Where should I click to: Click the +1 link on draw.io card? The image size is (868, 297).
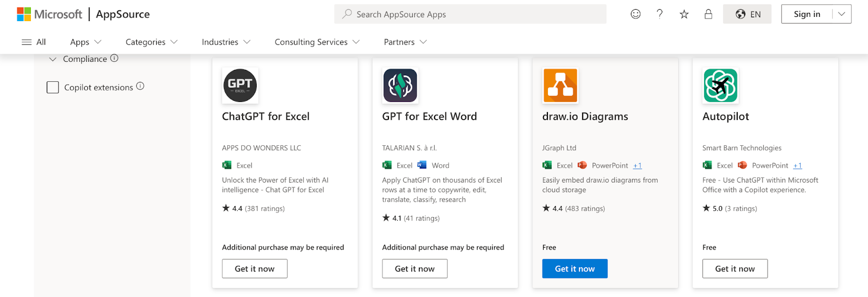(637, 166)
